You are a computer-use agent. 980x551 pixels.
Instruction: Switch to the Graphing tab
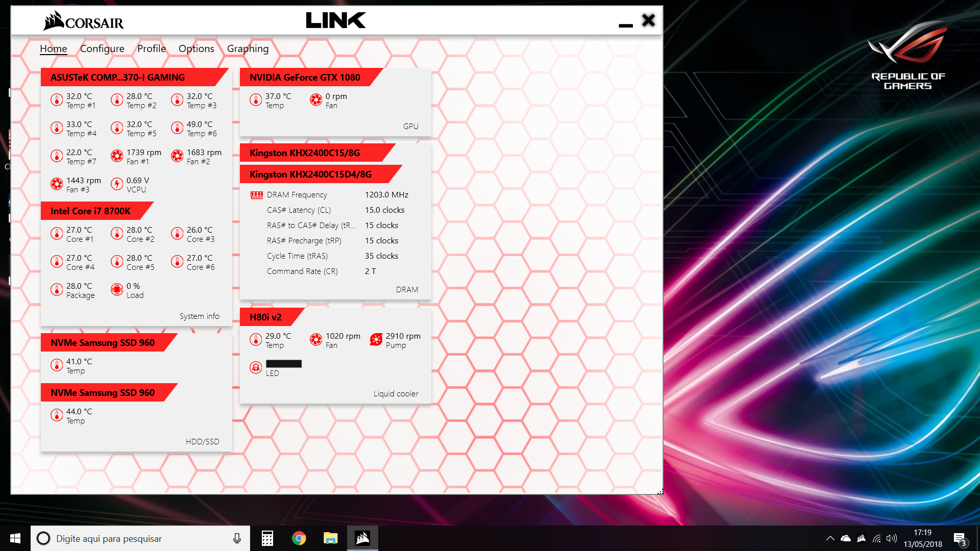coord(248,48)
